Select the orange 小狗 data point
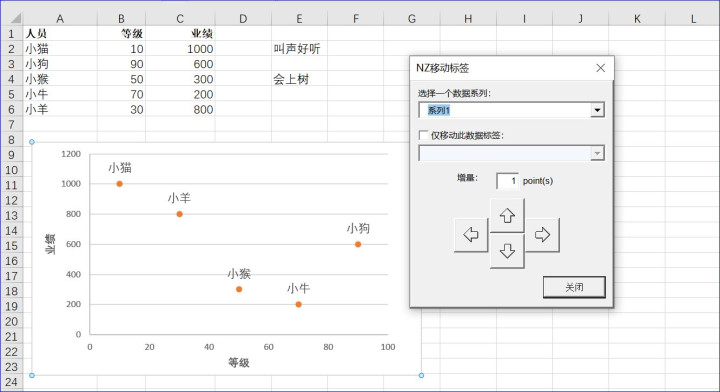 [x=358, y=244]
